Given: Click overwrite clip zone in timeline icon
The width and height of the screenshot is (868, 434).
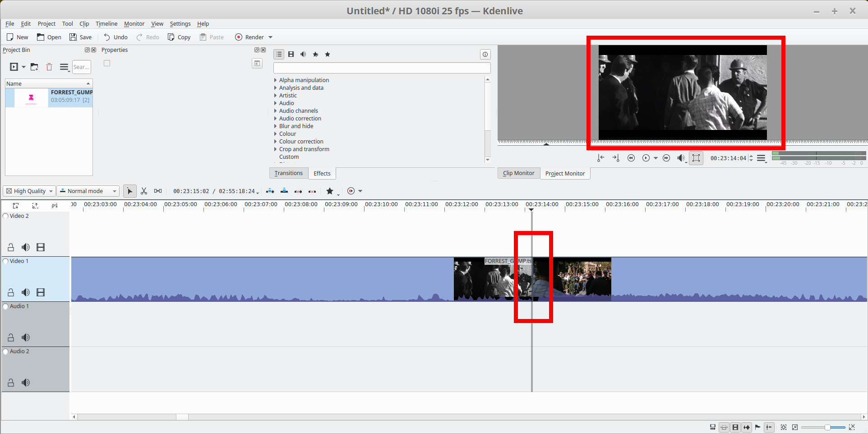Looking at the screenshot, I should pos(284,191).
